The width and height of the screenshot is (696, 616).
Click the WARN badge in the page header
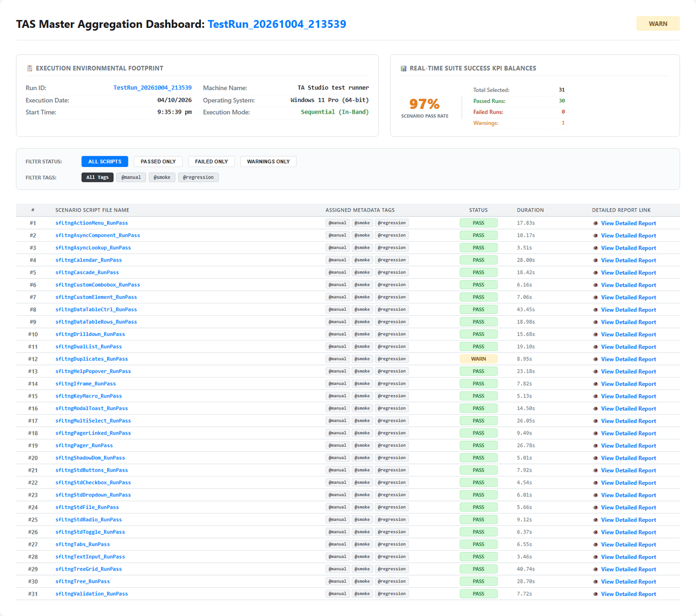pyautogui.click(x=658, y=24)
